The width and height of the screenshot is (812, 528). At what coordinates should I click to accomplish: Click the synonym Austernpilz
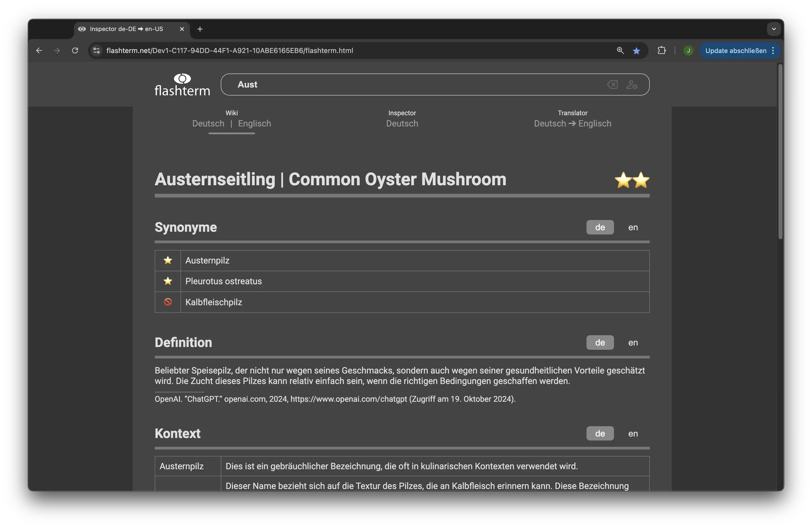pos(207,260)
